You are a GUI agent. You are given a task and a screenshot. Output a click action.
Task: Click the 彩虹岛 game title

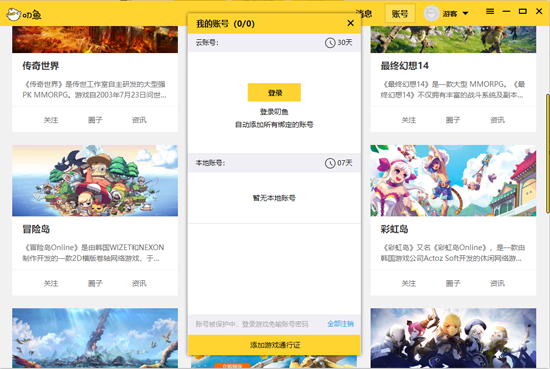click(x=394, y=229)
